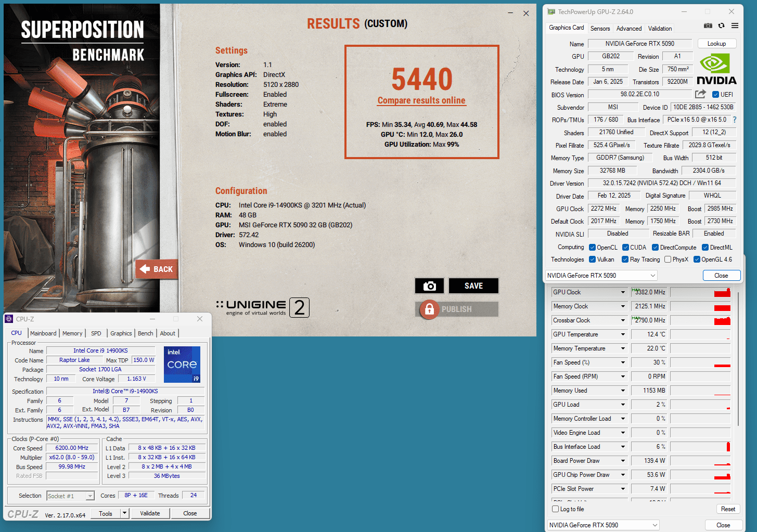Click the GPU-Z screenshot camera icon

708,25
